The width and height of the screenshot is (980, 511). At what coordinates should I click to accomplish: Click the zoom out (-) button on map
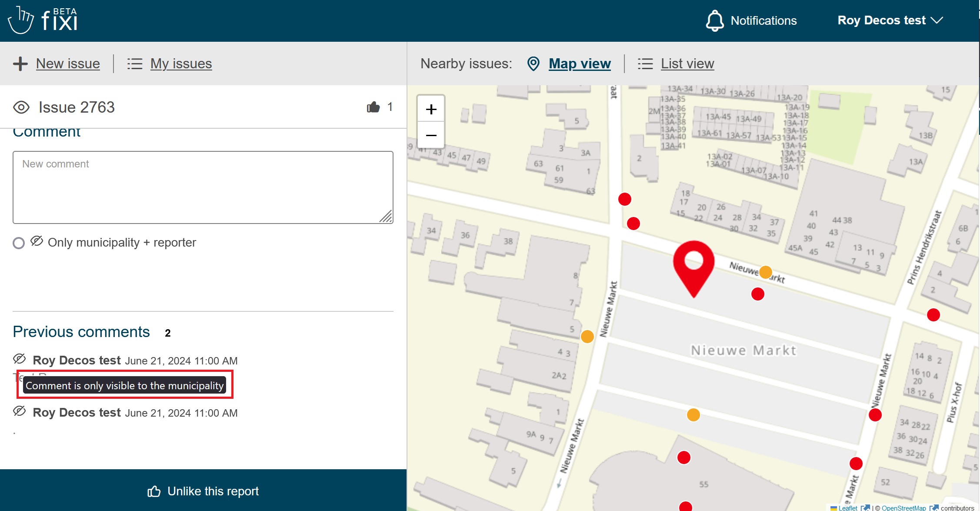(x=431, y=135)
